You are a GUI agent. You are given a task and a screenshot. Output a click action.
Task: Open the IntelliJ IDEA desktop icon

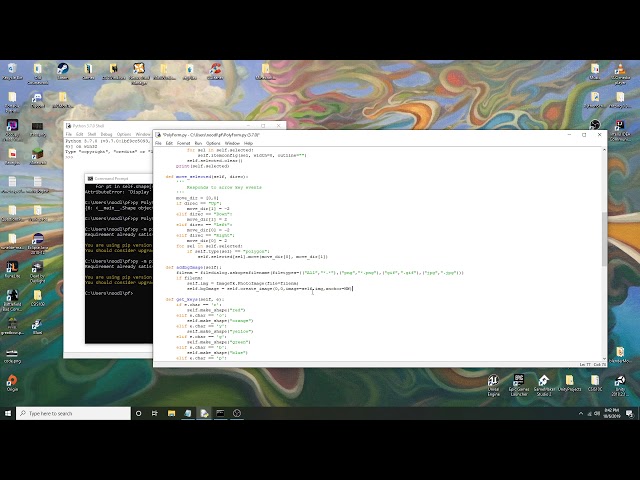(x=620, y=130)
